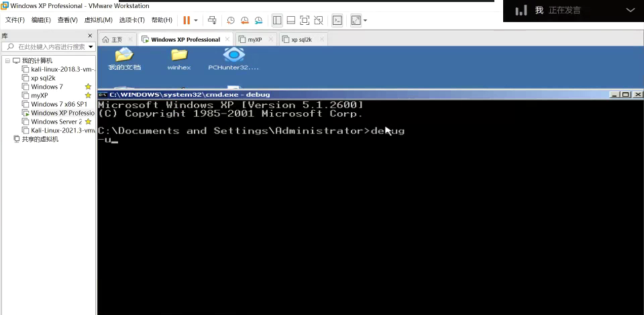Select 共享的虚拟机 in the library
644x315 pixels.
[40, 139]
